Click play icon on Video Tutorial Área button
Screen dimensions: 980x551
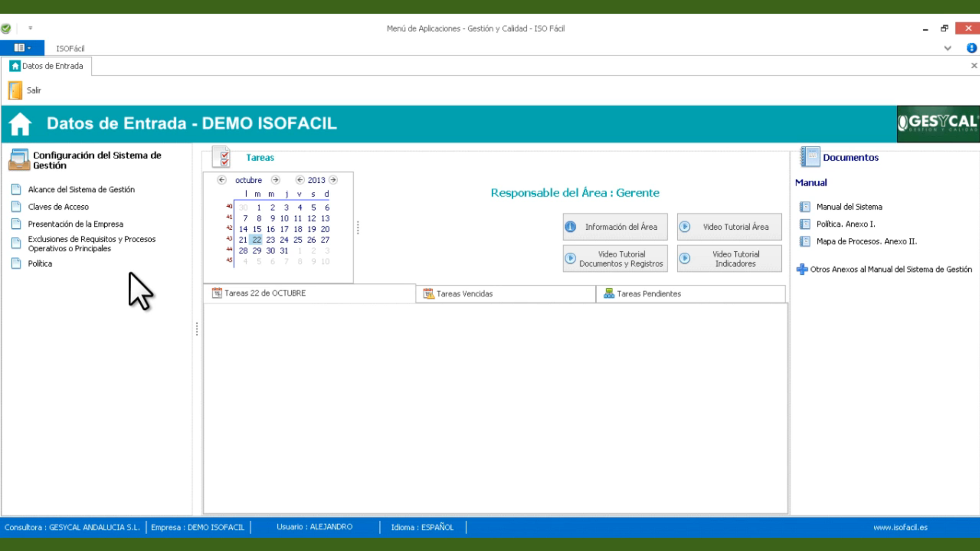(685, 227)
